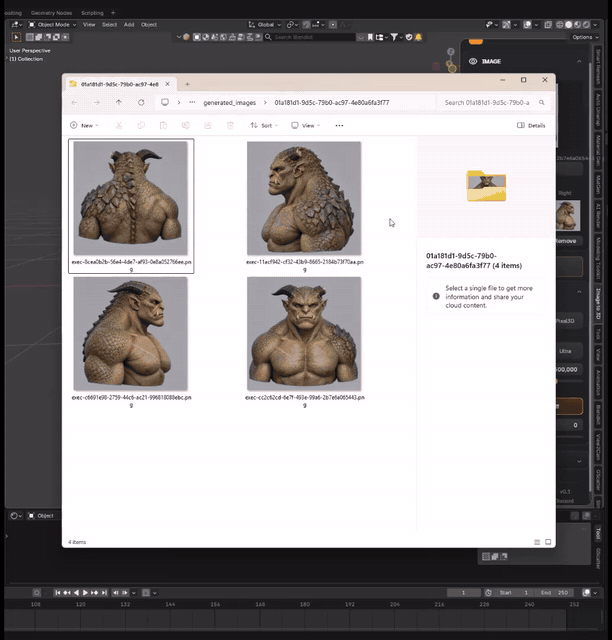The height and width of the screenshot is (640, 612).
Task: Open Blender's Object menu
Action: [x=149, y=25]
